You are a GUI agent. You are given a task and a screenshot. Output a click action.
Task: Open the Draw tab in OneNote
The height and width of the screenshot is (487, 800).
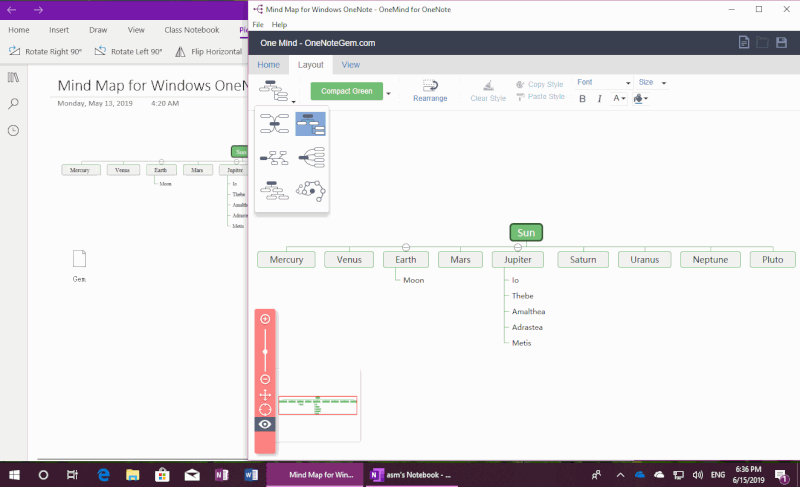click(x=98, y=30)
